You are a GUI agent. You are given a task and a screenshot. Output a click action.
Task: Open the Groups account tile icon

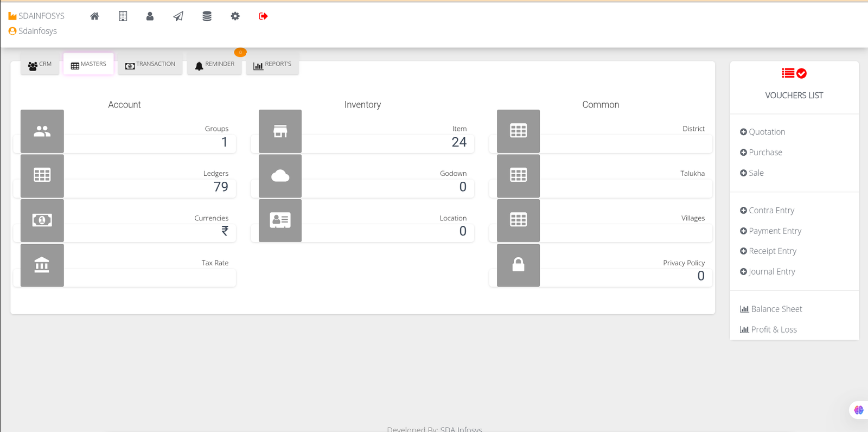tap(42, 131)
